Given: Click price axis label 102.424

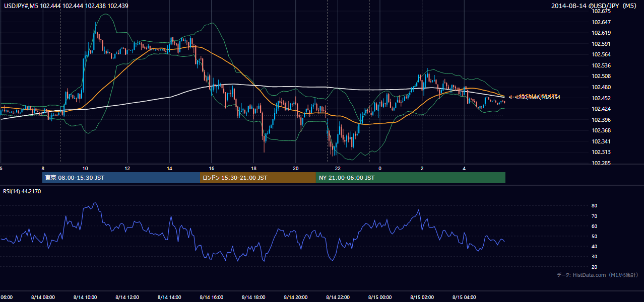Looking at the screenshot, I should click(602, 109).
